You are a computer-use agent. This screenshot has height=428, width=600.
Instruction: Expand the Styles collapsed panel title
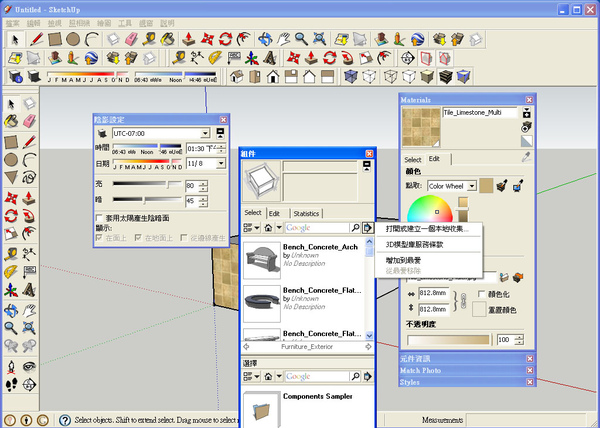tap(409, 382)
